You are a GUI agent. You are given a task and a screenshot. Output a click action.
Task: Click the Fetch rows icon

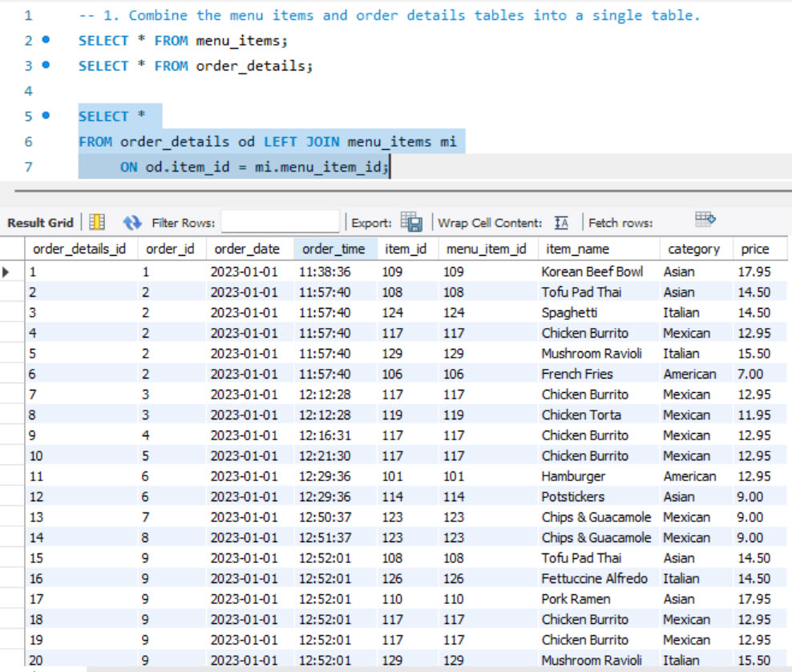pos(705,219)
